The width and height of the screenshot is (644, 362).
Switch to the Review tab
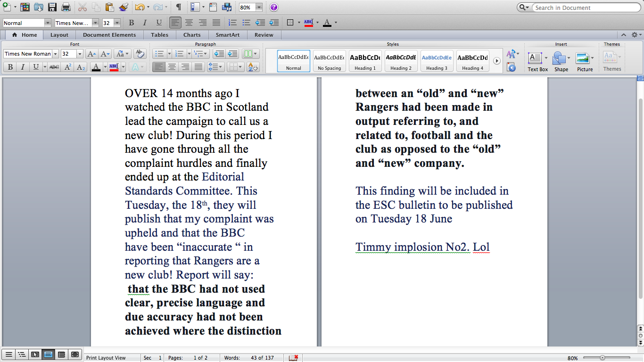(x=264, y=35)
